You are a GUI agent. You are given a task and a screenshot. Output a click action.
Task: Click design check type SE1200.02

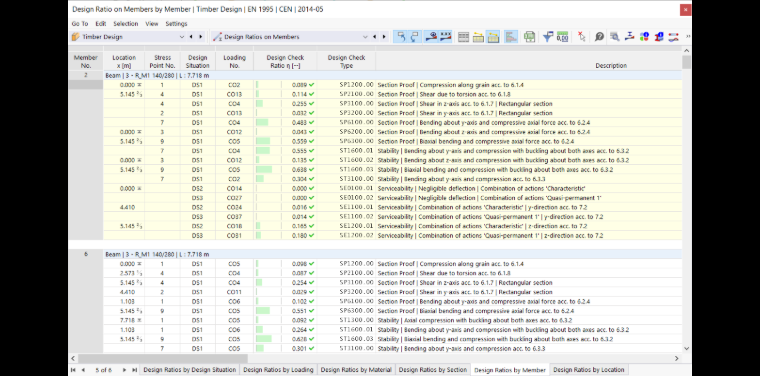pyautogui.click(x=356, y=235)
